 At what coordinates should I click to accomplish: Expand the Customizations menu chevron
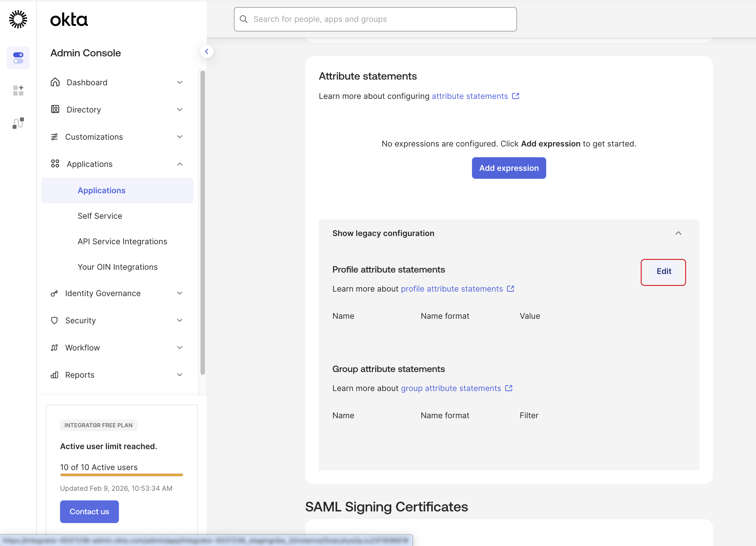click(x=180, y=137)
